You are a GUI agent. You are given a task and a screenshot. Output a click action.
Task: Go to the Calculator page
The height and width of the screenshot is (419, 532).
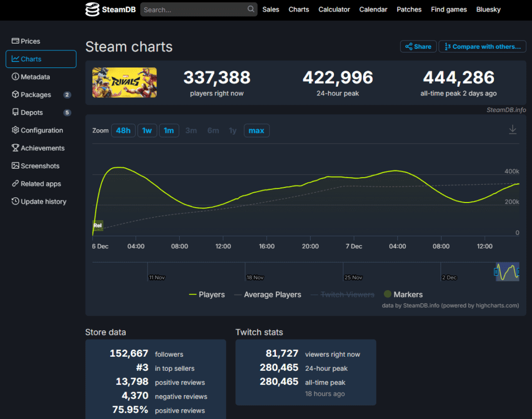334,9
